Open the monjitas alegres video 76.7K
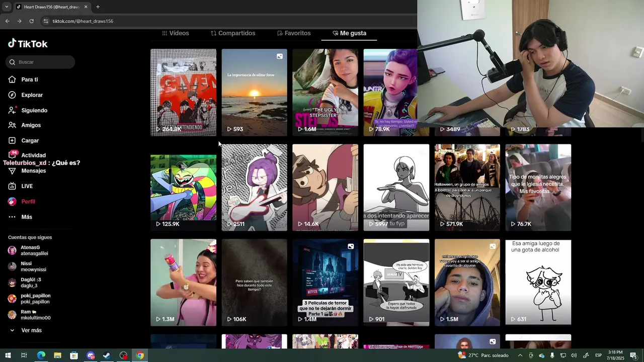The width and height of the screenshot is (644, 362). coord(538,188)
